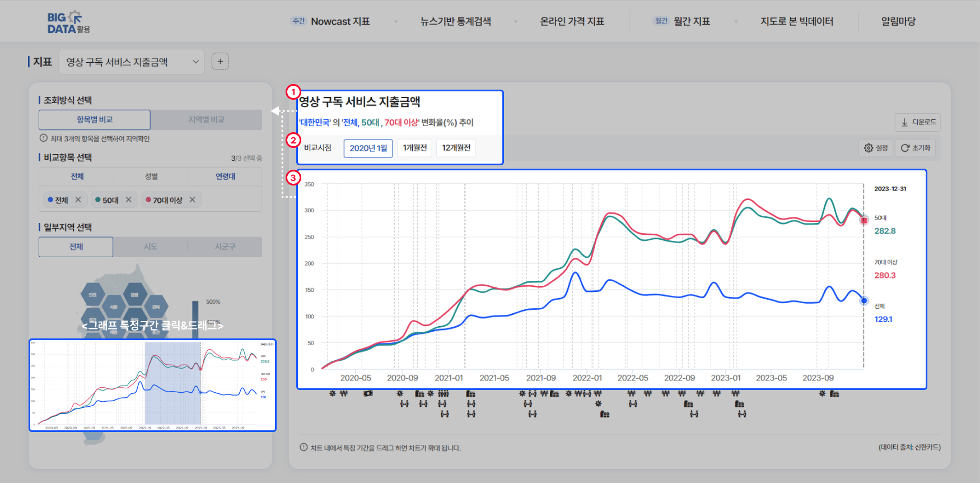Viewport: 980px width, 483px height.
Task: Select 시도 in the region selector
Action: [151, 247]
